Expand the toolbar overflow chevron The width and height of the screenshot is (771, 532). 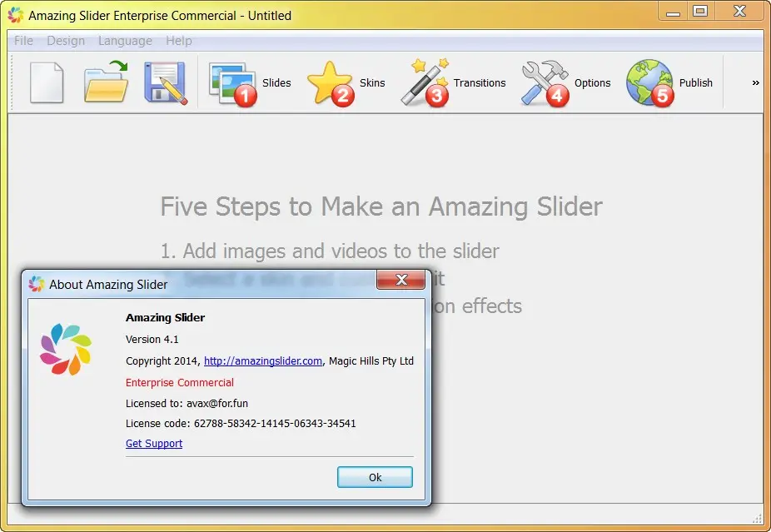[x=756, y=82]
